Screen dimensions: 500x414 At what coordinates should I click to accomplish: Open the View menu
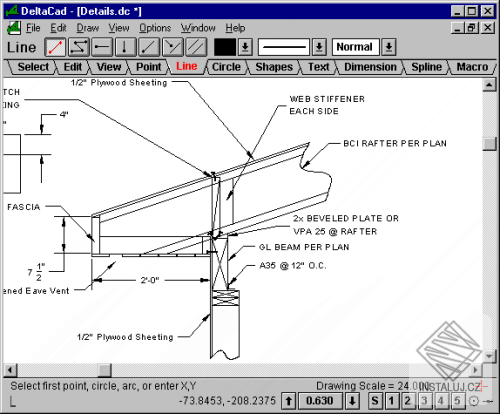click(x=119, y=28)
